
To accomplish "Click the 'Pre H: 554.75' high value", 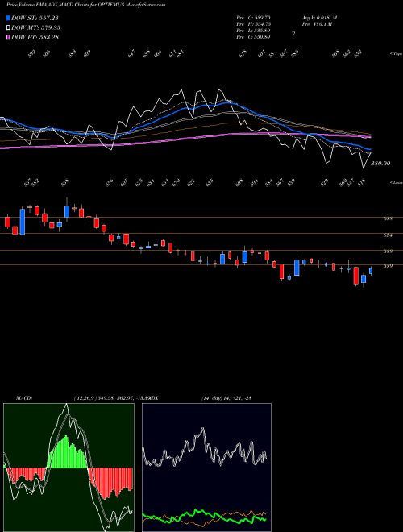I will click(x=253, y=24).
